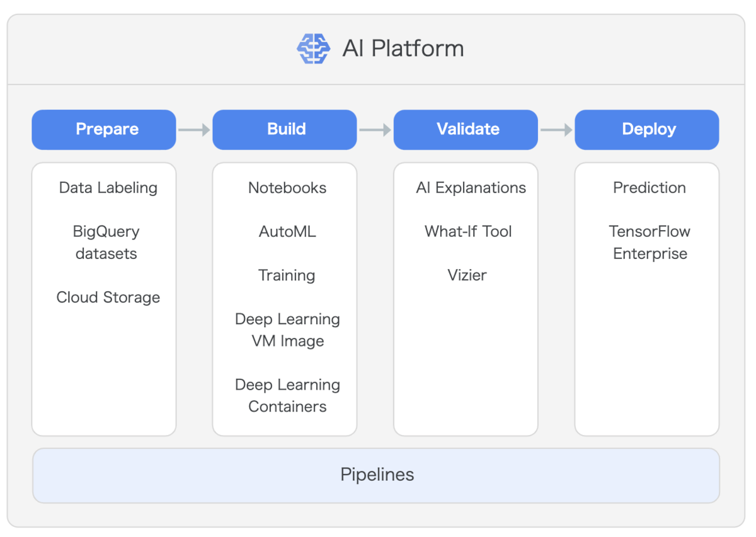Open AI Explanations under Validate
Viewport: 756px width, 537px height.
(x=471, y=188)
